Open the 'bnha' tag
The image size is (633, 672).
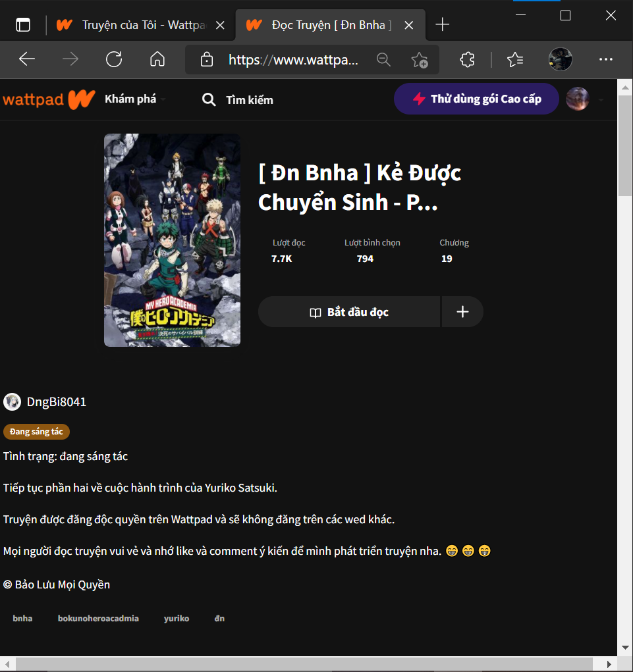(x=23, y=619)
